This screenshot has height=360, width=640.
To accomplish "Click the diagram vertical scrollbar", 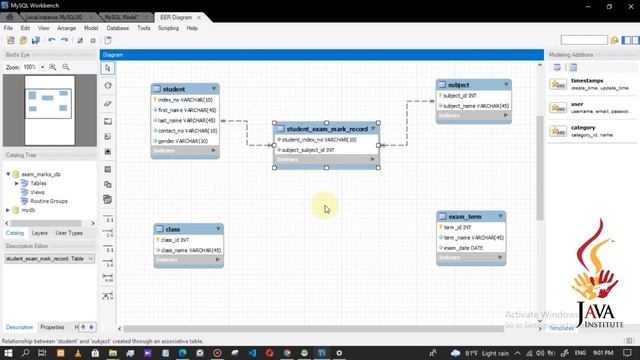I will (540, 167).
